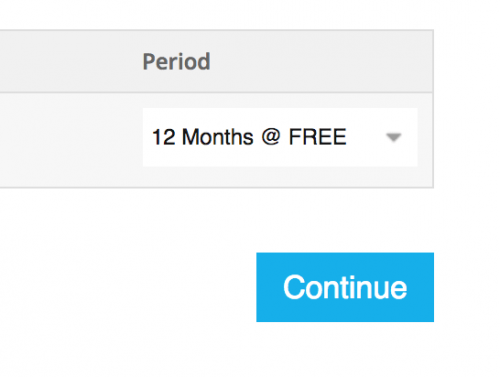Click the caret icon beside FREE

393,137
